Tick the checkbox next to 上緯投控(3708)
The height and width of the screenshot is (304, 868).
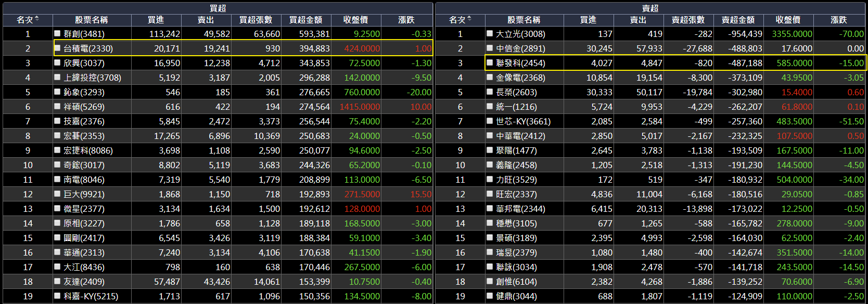57,77
